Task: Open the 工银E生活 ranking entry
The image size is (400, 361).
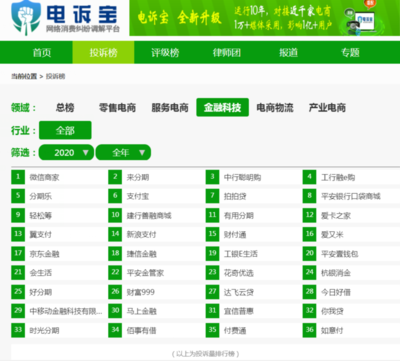Action: 241,254
